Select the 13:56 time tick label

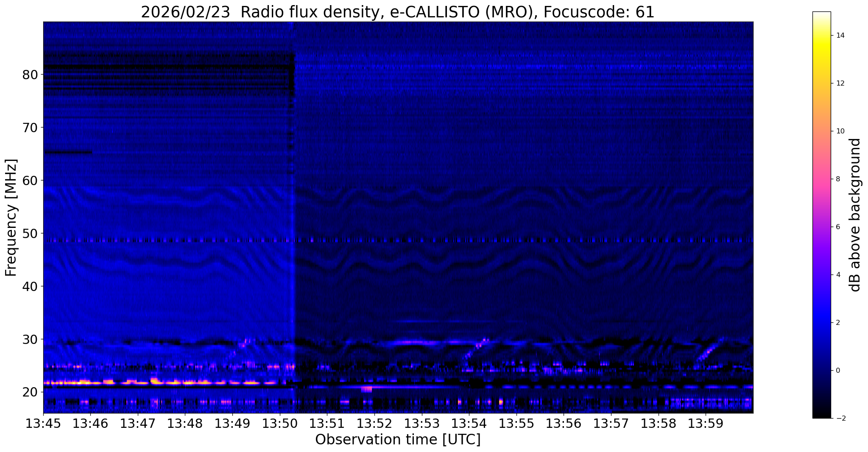(564, 424)
